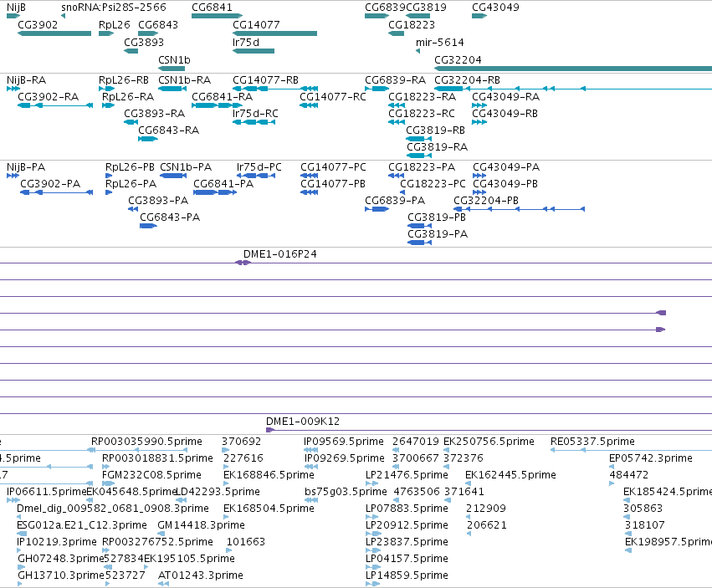712x588 pixels.
Task: Select the EK168846.5prime EST label
Action: 269,475
